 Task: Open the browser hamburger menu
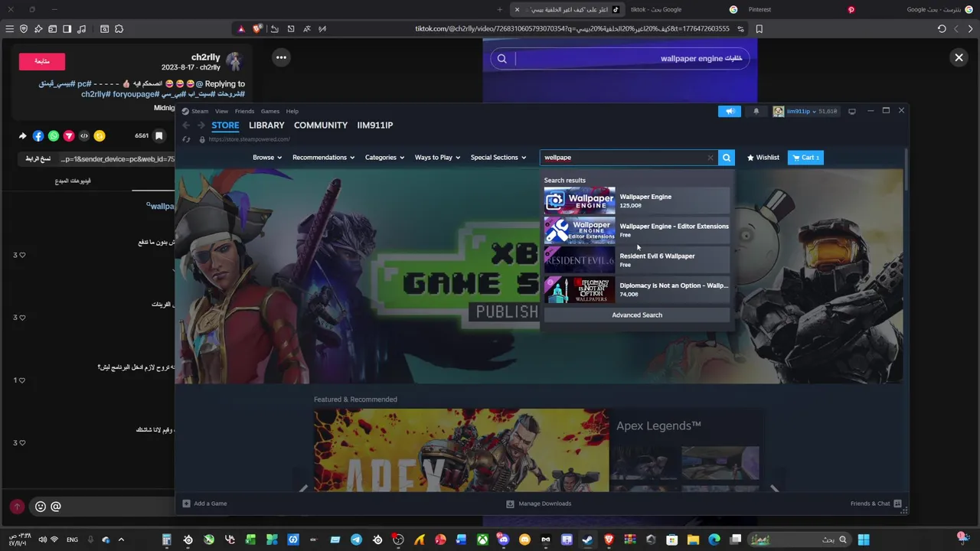click(x=9, y=29)
